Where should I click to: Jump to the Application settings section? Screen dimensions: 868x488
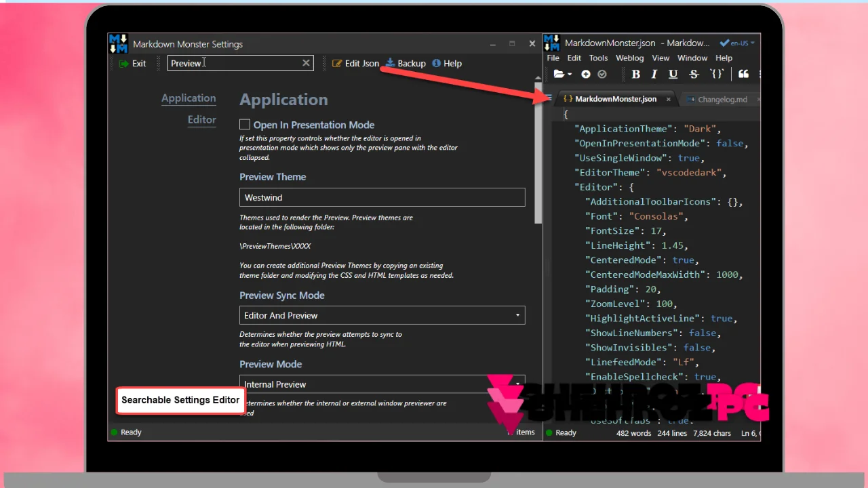point(189,98)
